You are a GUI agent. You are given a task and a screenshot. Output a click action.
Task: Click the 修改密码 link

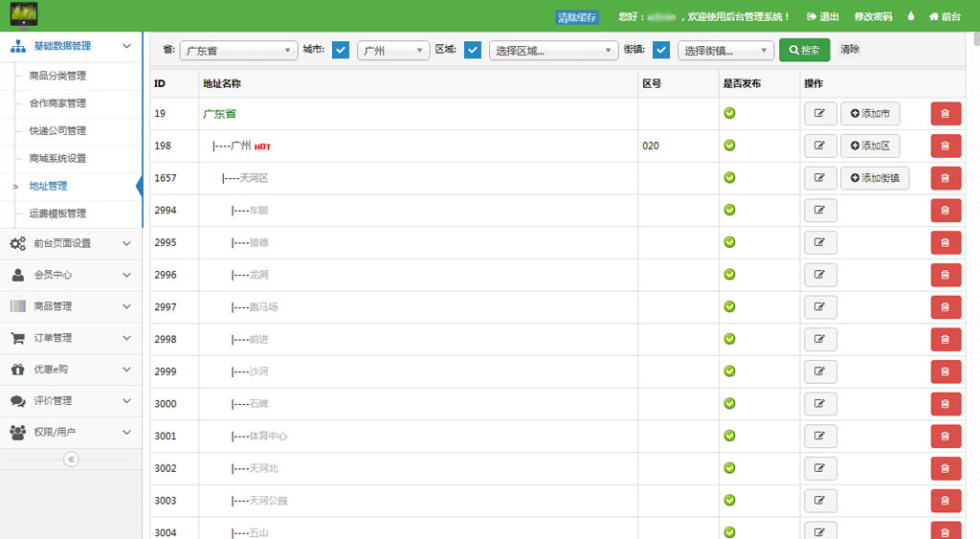873,17
